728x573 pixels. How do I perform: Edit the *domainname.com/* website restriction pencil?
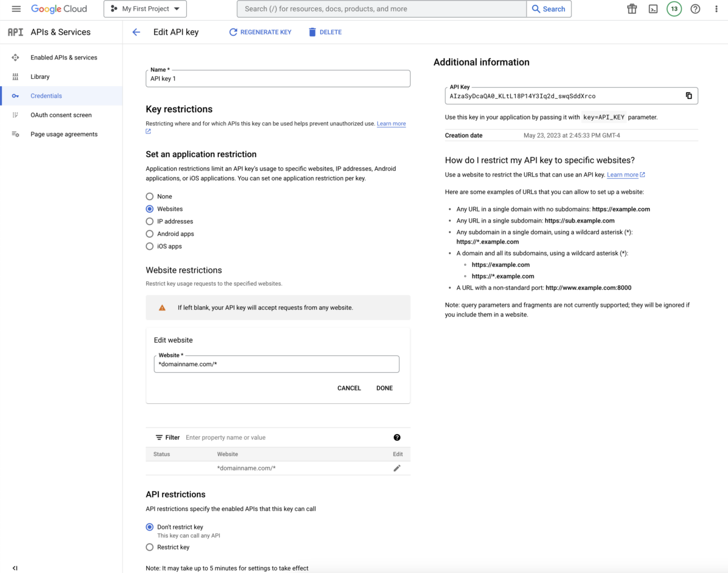(397, 467)
